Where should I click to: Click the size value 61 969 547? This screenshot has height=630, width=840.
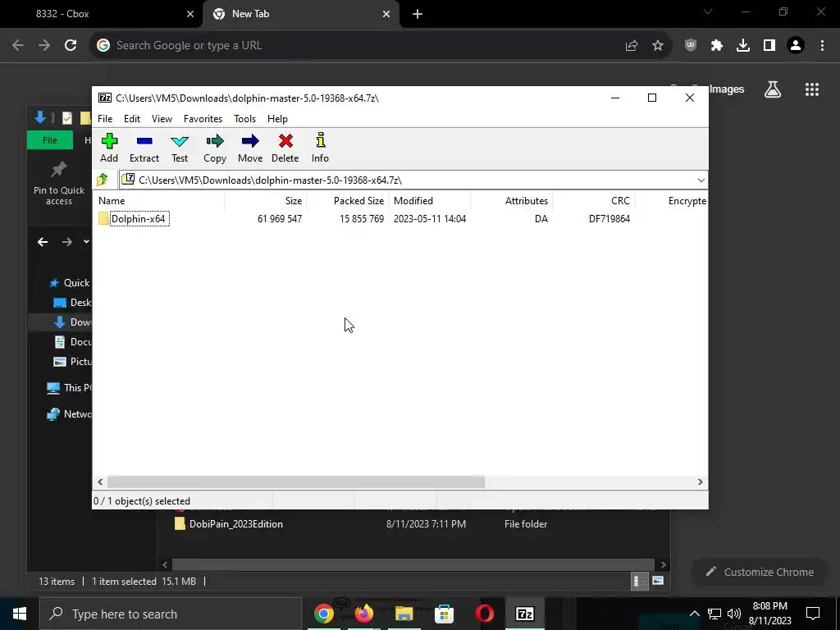point(280,218)
